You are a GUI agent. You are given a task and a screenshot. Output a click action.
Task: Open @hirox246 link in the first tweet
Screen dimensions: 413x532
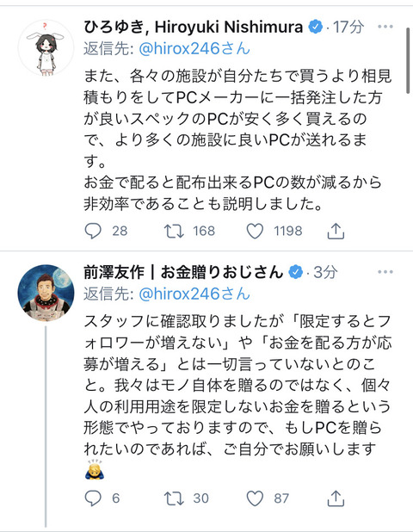click(x=194, y=49)
